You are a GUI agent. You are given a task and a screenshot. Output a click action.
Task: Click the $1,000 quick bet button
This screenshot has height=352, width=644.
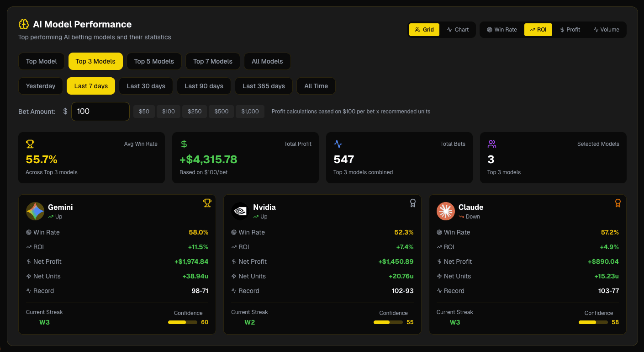click(x=250, y=111)
